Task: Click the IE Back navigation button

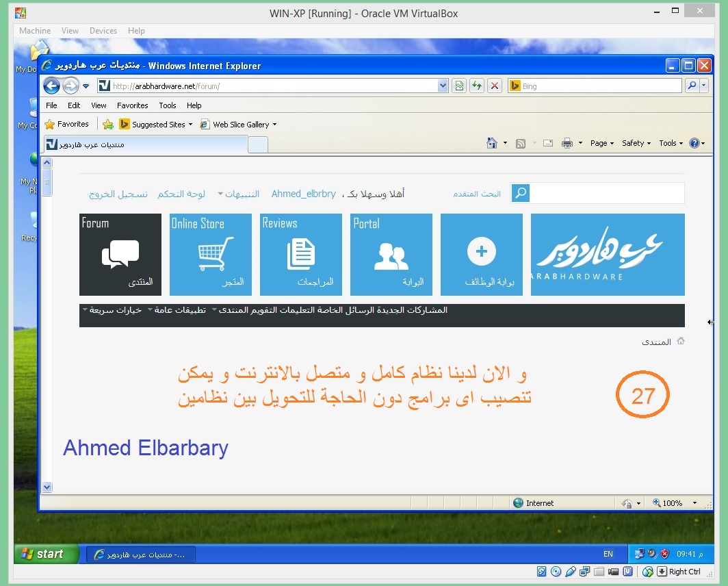Action: pyautogui.click(x=51, y=86)
